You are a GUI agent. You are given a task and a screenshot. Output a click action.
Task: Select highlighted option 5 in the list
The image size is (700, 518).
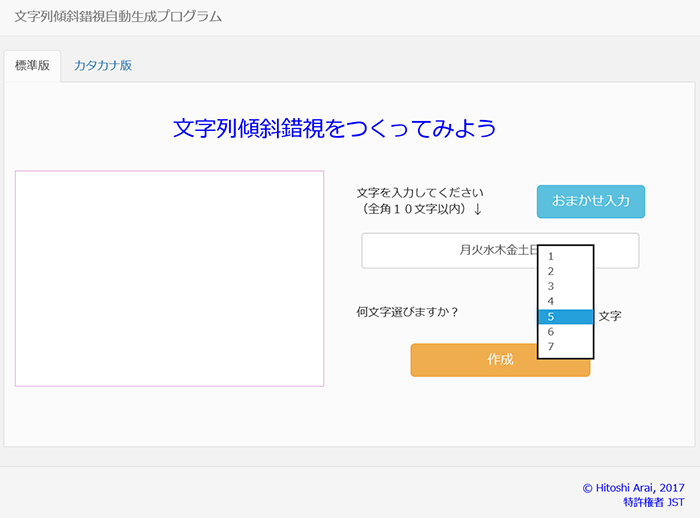(x=566, y=317)
